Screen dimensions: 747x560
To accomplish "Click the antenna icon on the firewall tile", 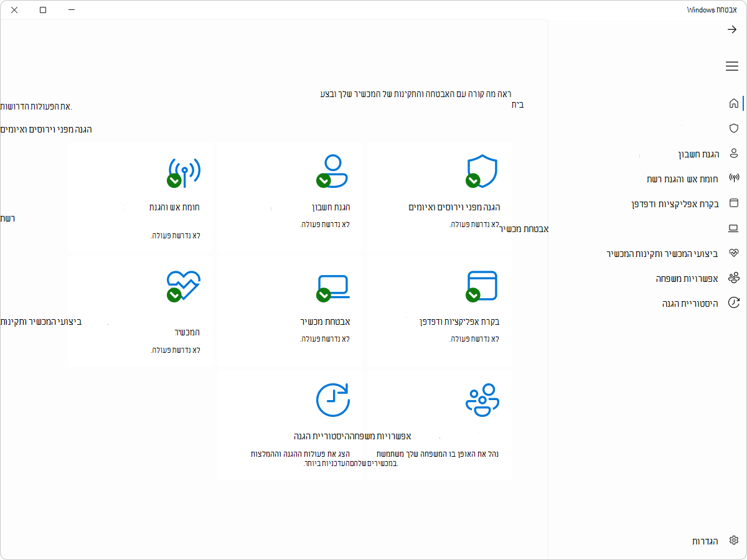I will pyautogui.click(x=183, y=171).
